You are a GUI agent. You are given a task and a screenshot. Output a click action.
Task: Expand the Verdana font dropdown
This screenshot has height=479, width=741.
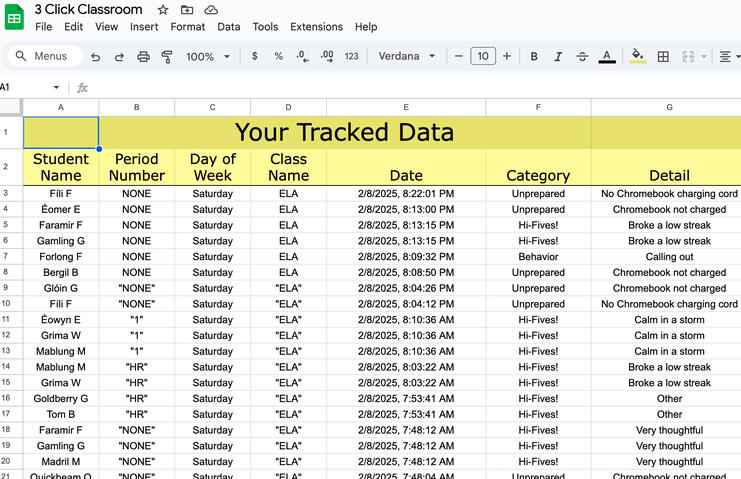pos(407,57)
